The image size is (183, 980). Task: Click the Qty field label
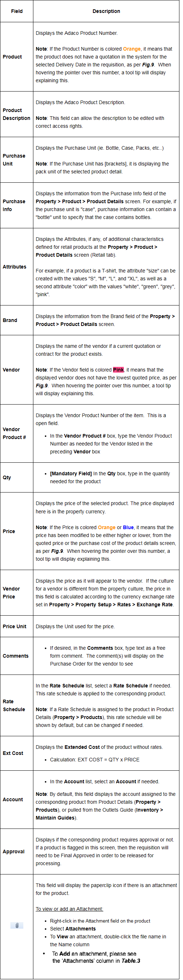(7, 477)
